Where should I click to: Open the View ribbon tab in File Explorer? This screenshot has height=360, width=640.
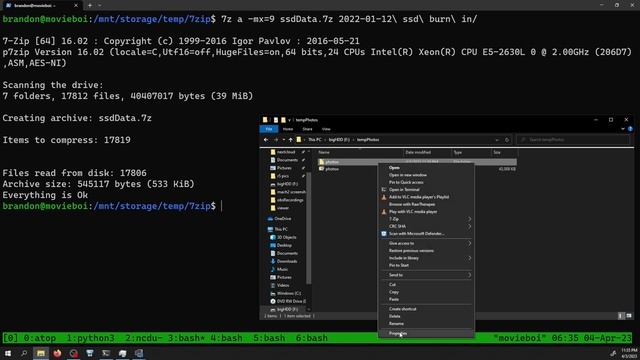click(x=326, y=129)
